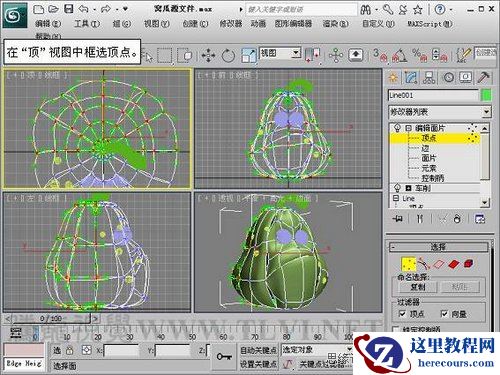
Task: Toggle Show End Result icon
Action: (x=420, y=219)
